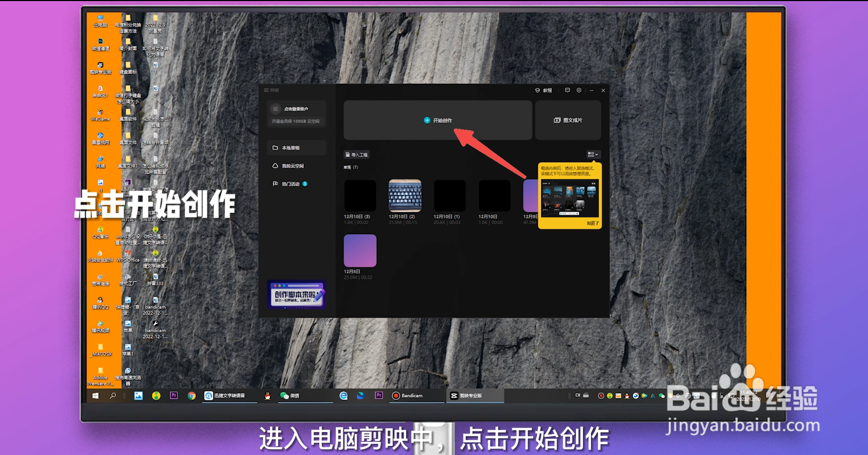Click 点击登录账户 to log in
The width and height of the screenshot is (868, 455).
pos(296,109)
